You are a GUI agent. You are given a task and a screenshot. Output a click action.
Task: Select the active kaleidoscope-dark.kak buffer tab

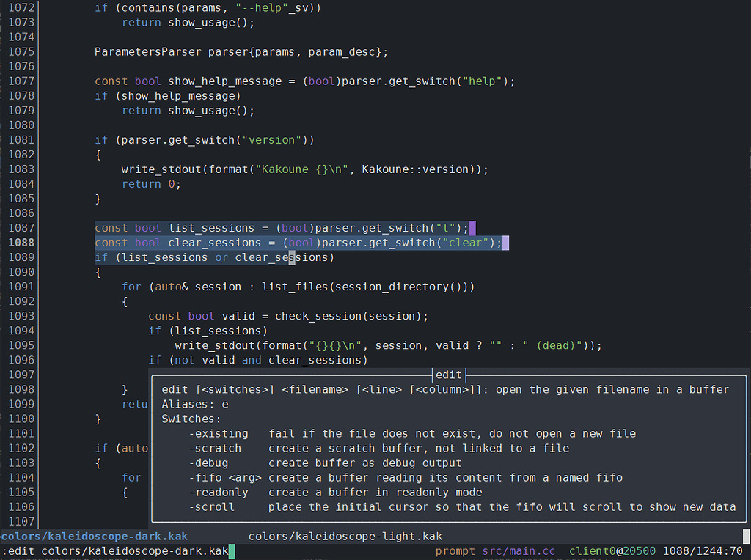pos(94,536)
